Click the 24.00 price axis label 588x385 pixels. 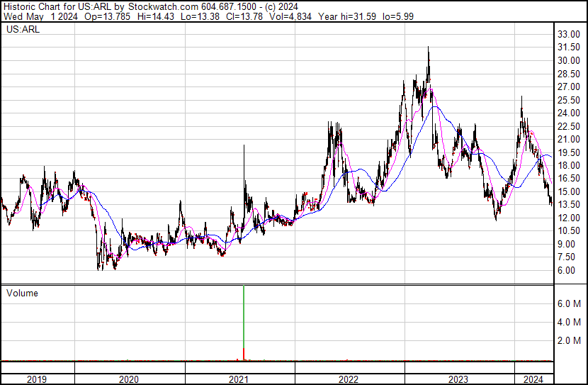coord(569,113)
